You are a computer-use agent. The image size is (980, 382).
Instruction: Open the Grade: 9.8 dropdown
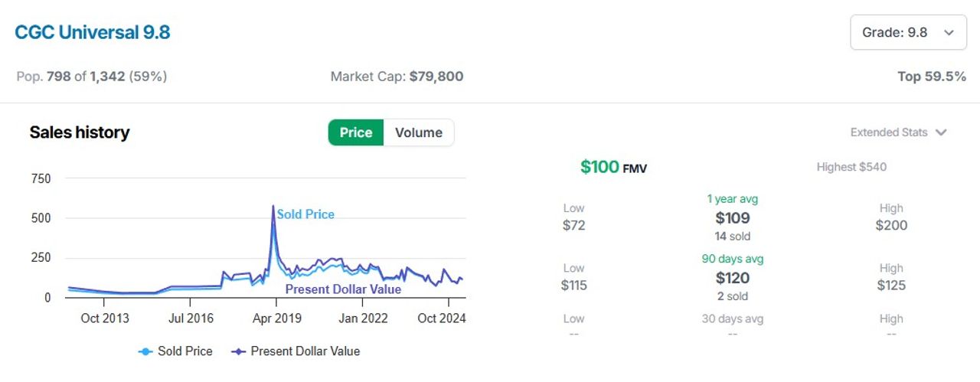coord(908,32)
